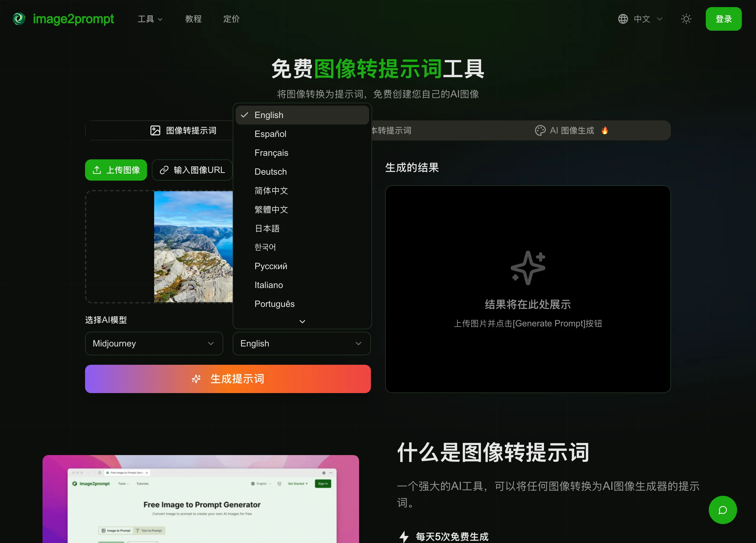Click the upload arrow icon on 上传图像
This screenshot has height=543, width=756.
pos(97,170)
